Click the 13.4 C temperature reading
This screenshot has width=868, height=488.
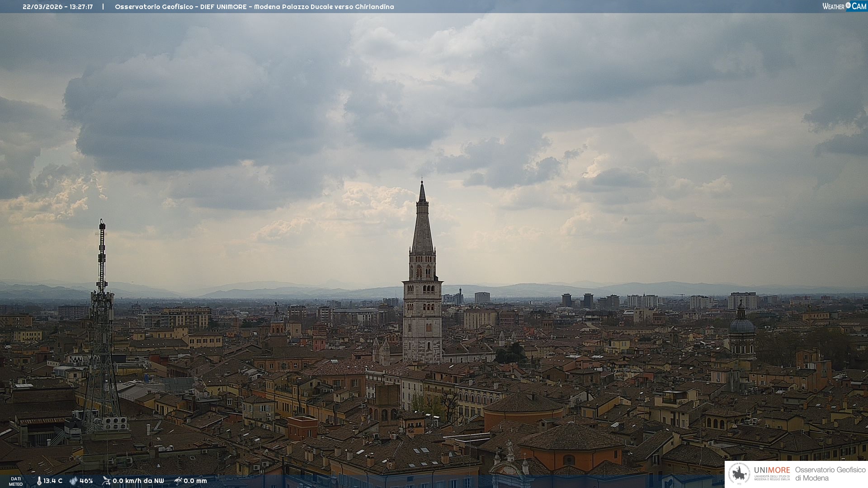pos(53,481)
